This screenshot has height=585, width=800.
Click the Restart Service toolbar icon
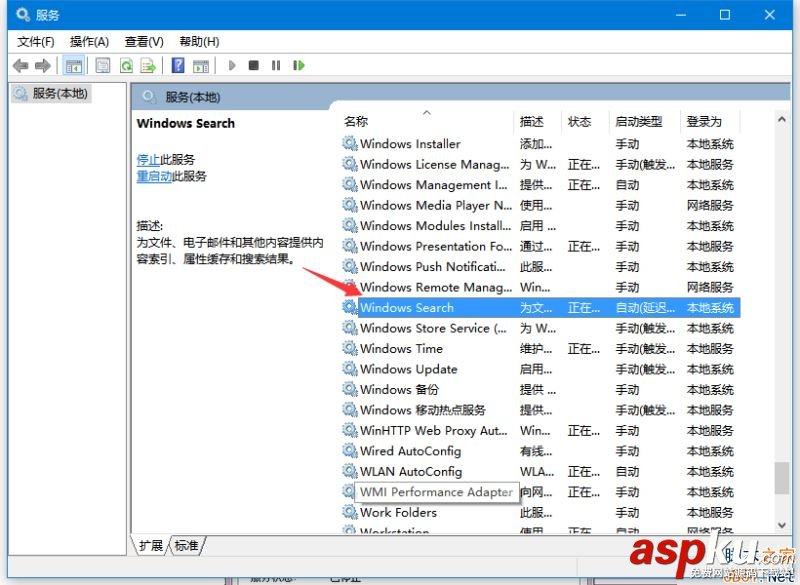pyautogui.click(x=300, y=65)
